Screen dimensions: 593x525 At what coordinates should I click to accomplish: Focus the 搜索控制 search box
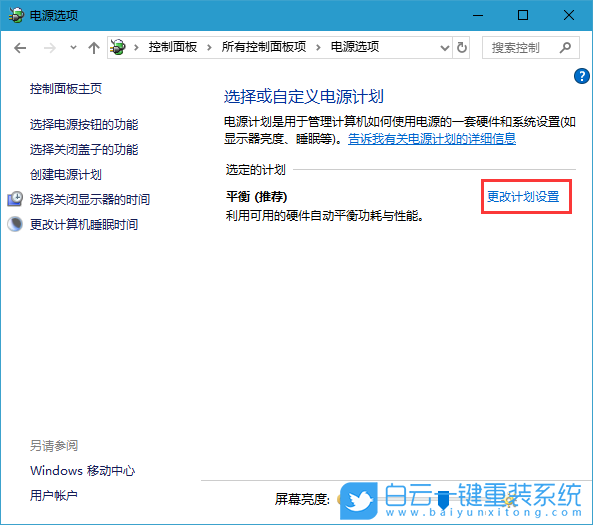click(x=531, y=48)
